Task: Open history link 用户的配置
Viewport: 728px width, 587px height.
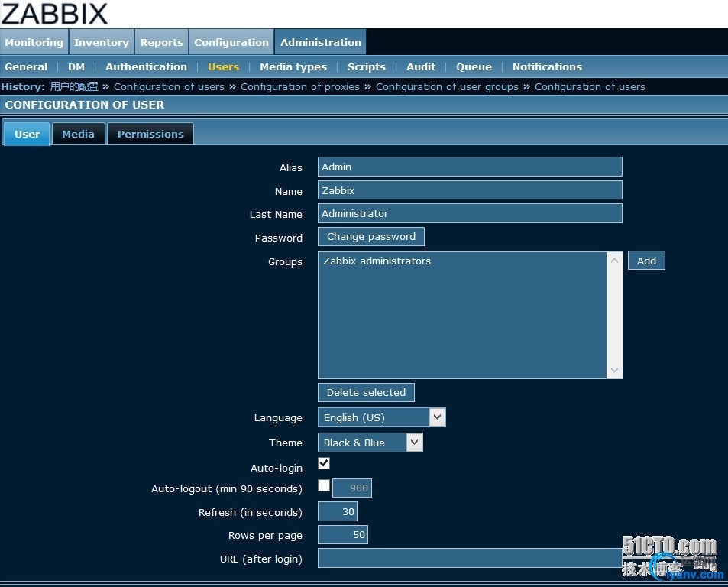Action: click(74, 87)
